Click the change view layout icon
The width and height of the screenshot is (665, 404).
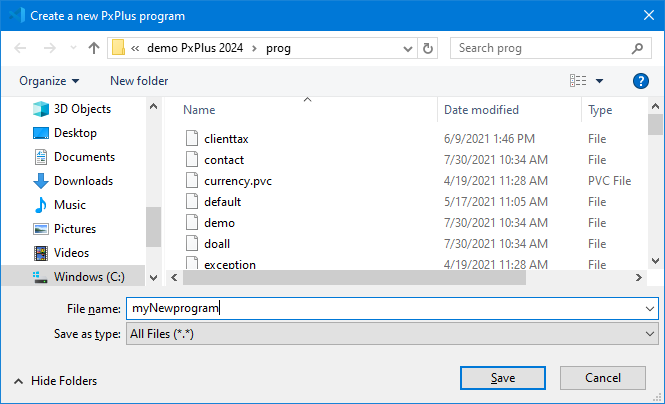pyautogui.click(x=578, y=81)
